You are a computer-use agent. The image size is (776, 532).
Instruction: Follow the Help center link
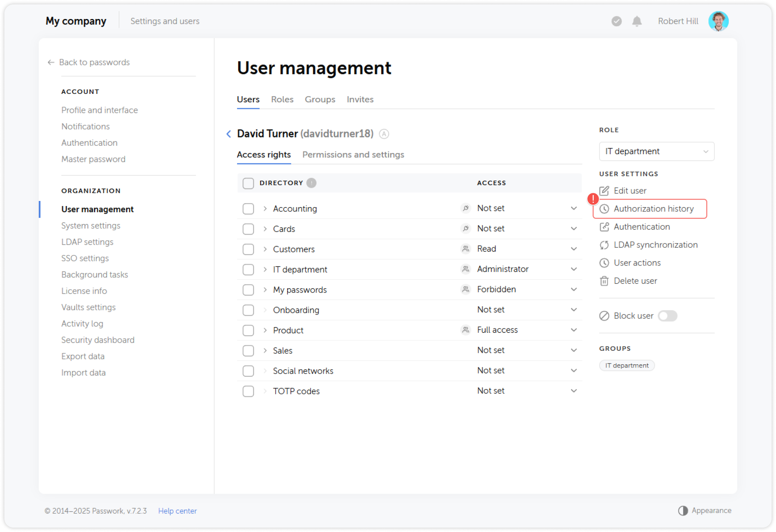pyautogui.click(x=177, y=510)
